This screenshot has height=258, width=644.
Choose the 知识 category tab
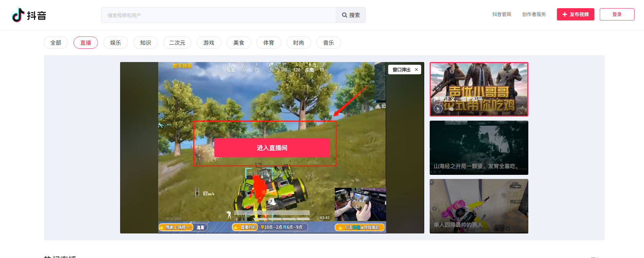pyautogui.click(x=146, y=43)
